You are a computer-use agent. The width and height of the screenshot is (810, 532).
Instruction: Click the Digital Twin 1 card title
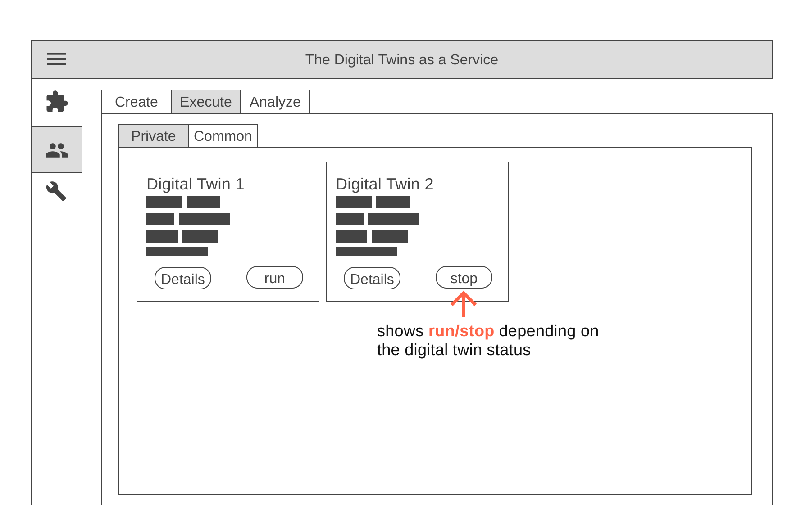coord(196,184)
